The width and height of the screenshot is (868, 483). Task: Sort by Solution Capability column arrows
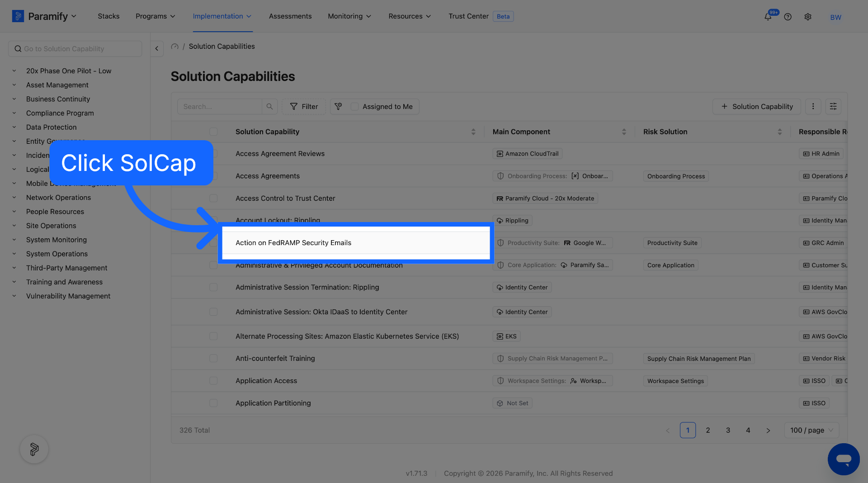coord(473,132)
